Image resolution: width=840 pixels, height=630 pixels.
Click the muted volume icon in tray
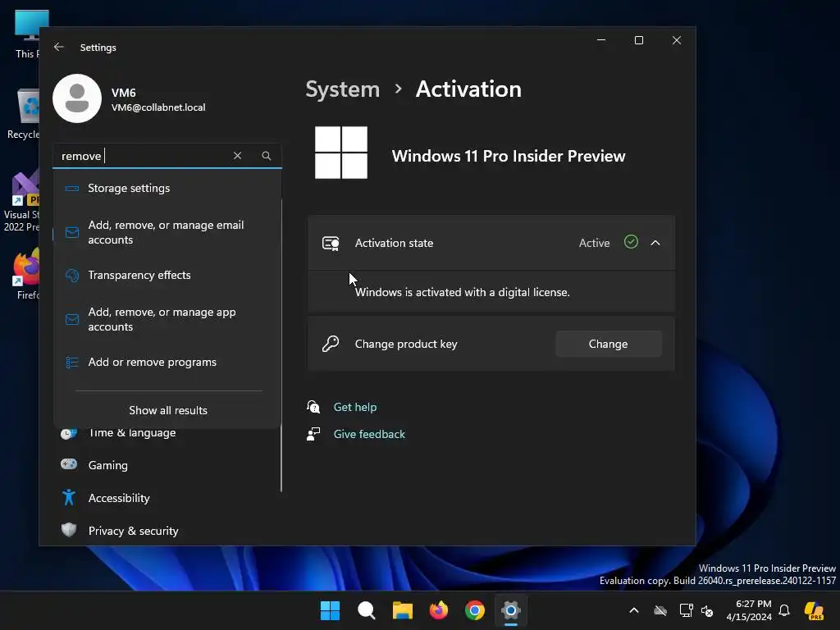pos(707,610)
